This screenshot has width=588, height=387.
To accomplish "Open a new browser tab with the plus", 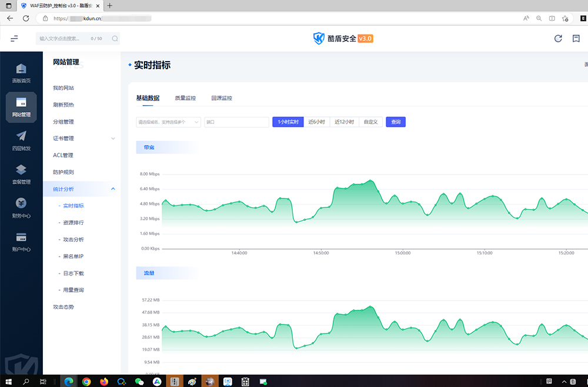I will pos(109,6).
